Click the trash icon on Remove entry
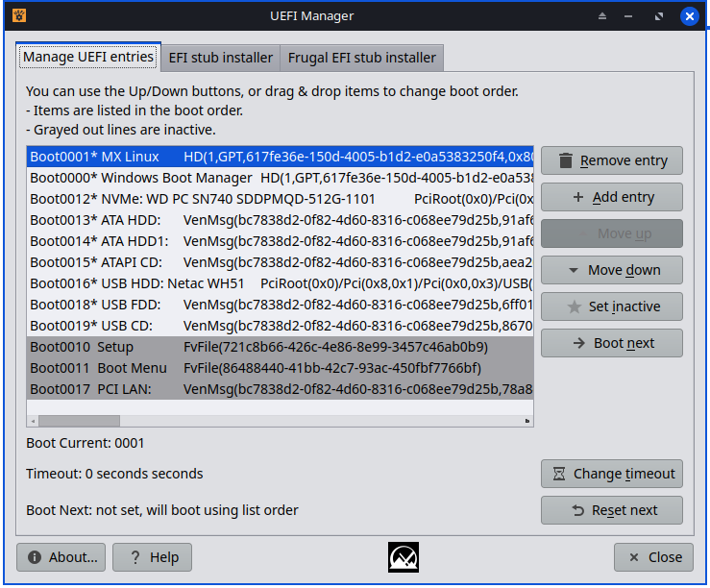 point(566,160)
